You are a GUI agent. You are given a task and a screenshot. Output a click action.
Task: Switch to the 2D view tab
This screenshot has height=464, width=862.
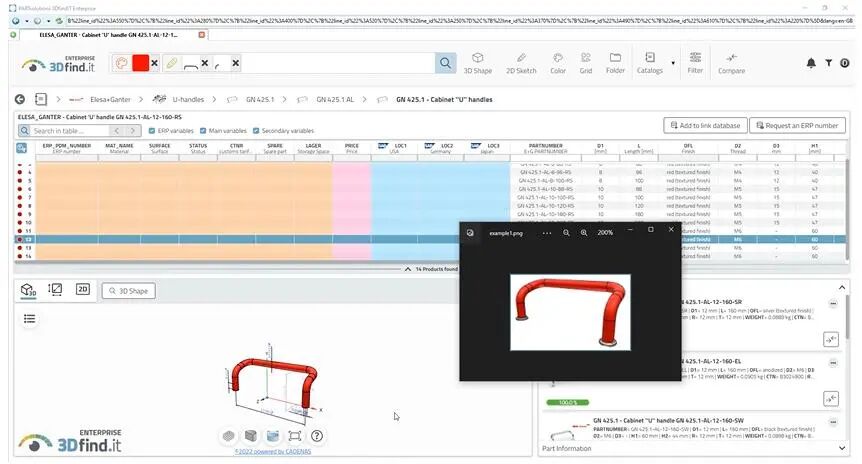tap(82, 289)
